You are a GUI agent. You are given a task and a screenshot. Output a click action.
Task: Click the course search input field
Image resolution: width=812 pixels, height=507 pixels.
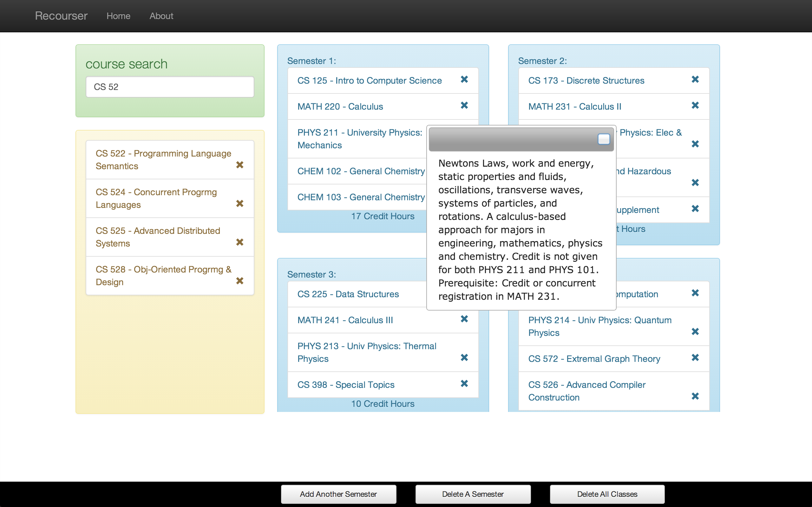coord(170,87)
